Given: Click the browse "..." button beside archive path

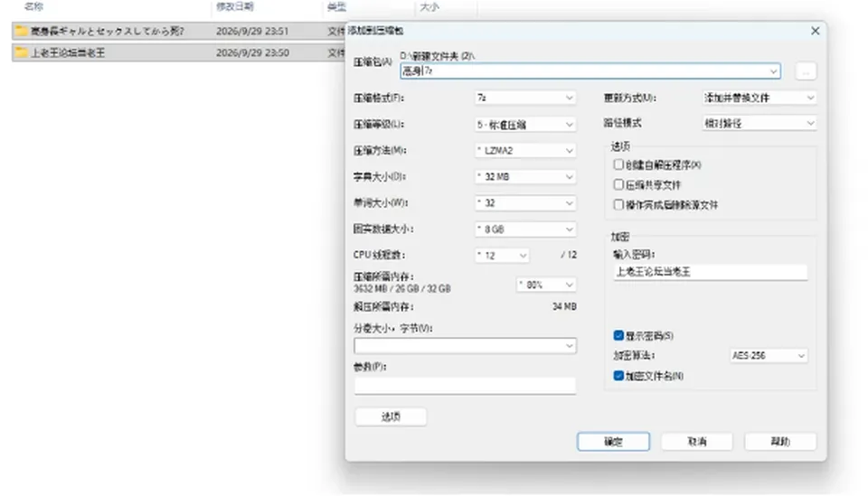Looking at the screenshot, I should pos(806,71).
